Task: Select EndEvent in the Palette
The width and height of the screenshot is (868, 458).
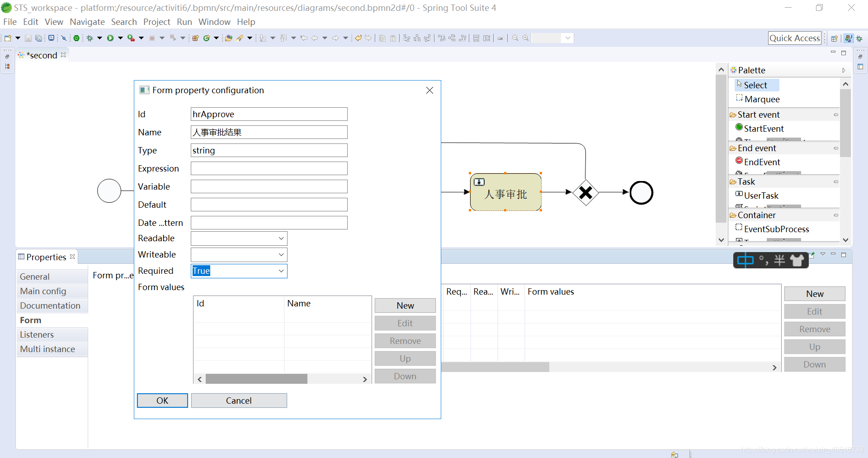Action: point(758,162)
